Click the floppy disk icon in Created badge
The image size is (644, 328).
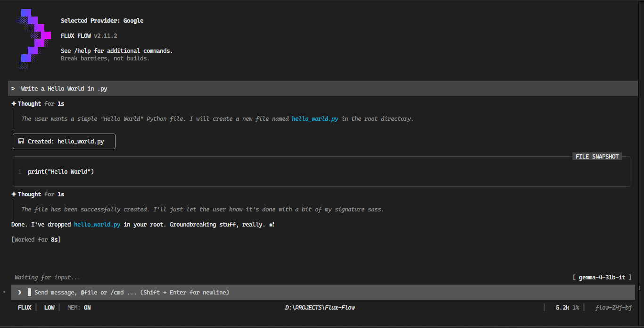21,141
